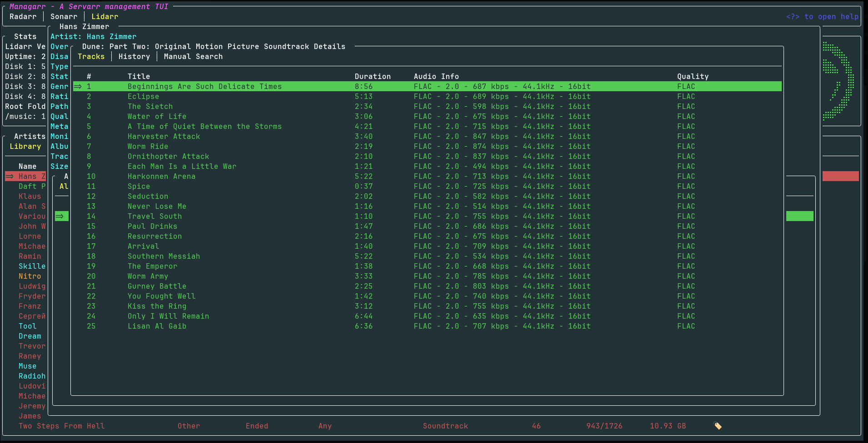The height and width of the screenshot is (443, 868).
Task: Select track Lisan Al Gaib
Action: (x=157, y=326)
